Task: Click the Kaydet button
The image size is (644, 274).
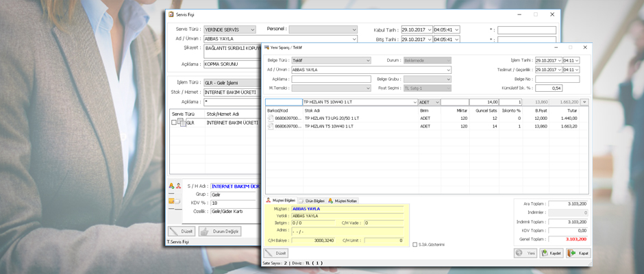Action: (552, 253)
